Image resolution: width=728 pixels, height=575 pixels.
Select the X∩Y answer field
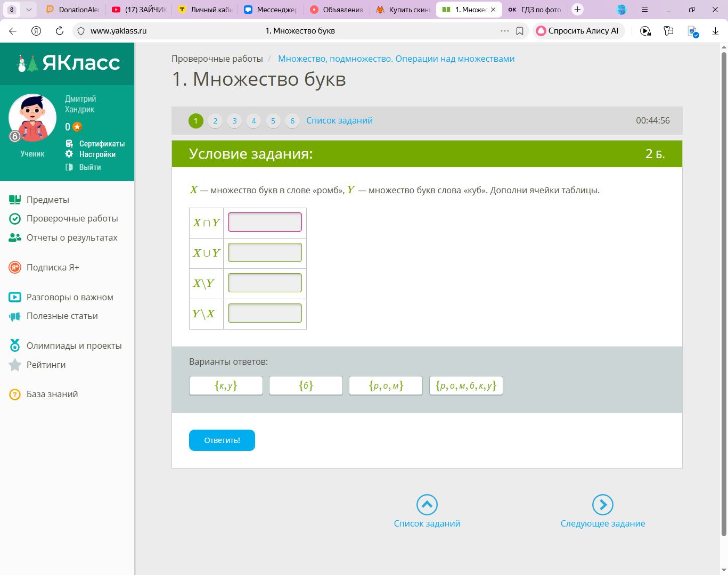point(265,222)
